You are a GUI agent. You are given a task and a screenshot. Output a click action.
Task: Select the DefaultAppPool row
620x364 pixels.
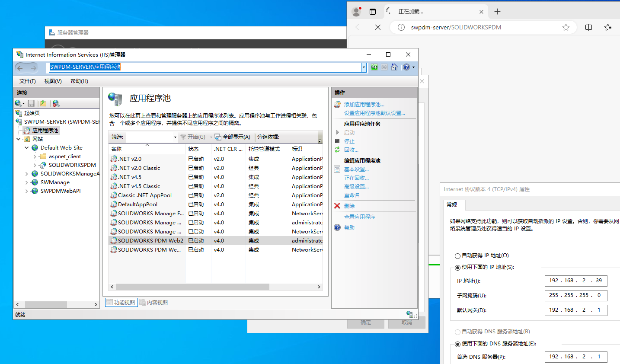pyautogui.click(x=215, y=204)
